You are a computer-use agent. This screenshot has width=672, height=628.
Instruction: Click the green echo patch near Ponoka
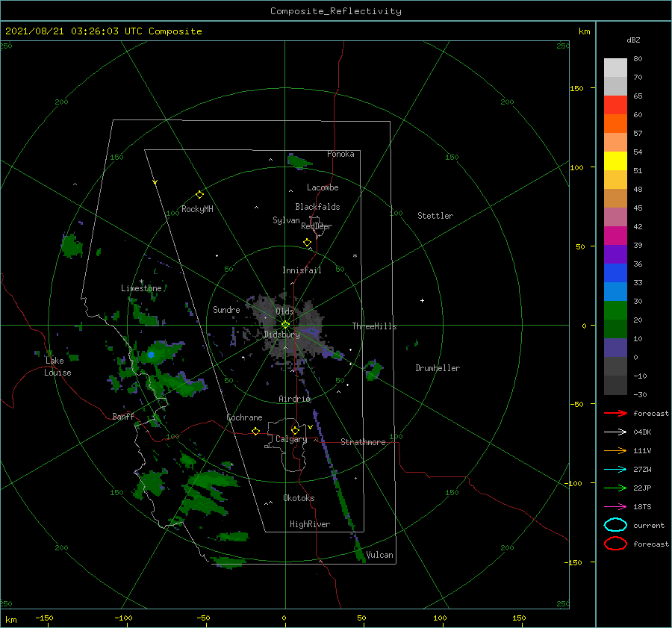299,161
